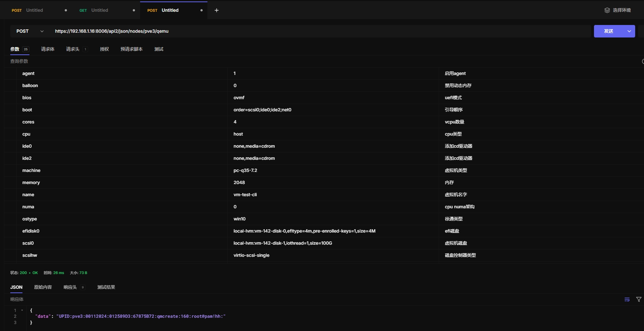Screen dimensions: 644x331
Task: Toggle word wrap icon in the response body
Action: pyautogui.click(x=627, y=299)
